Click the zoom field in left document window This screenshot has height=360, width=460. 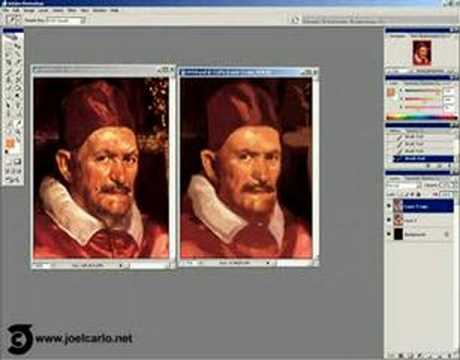pyautogui.click(x=41, y=266)
